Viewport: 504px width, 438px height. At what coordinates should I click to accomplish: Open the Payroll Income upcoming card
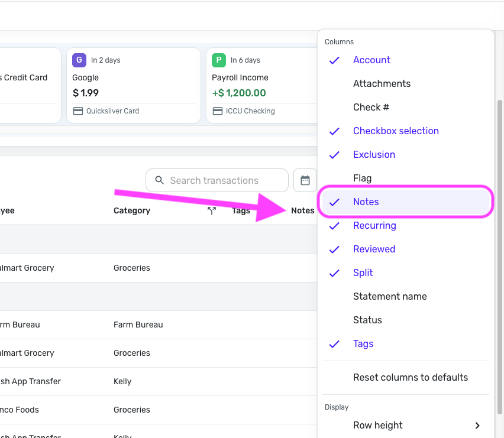point(262,86)
